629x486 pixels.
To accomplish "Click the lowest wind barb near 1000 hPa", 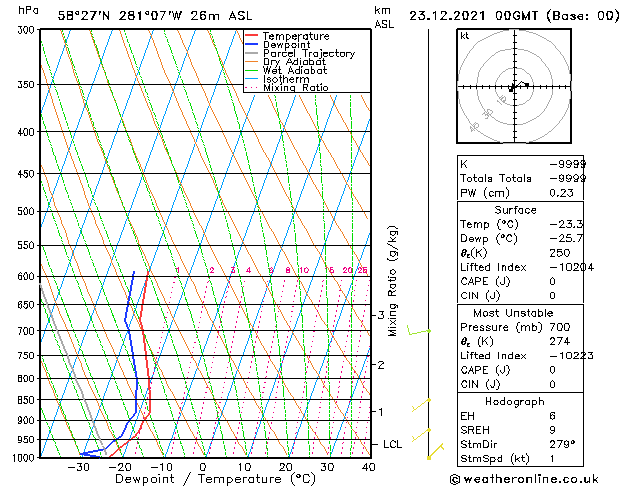I will (x=435, y=452).
